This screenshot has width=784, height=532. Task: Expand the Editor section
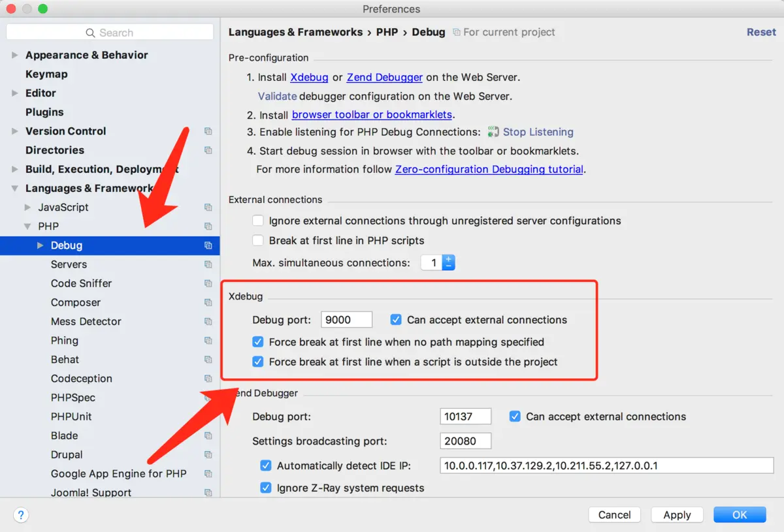click(15, 93)
